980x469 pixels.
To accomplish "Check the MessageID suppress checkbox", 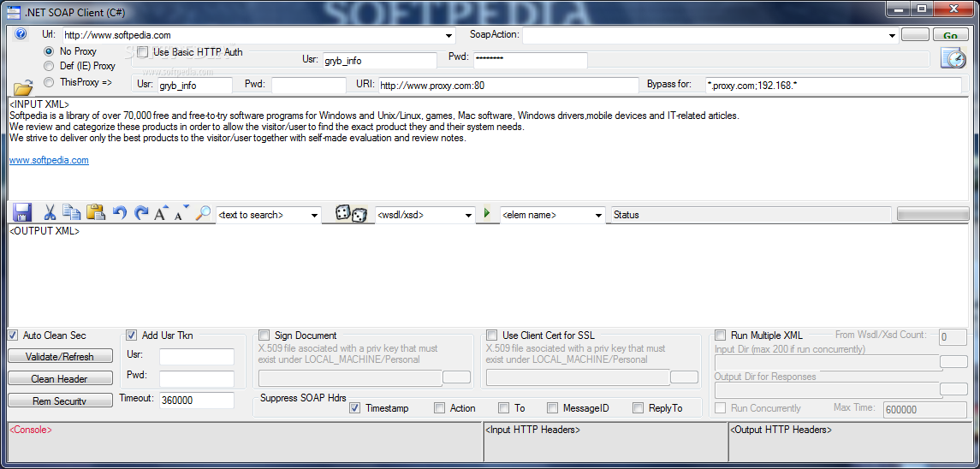I will pos(553,408).
